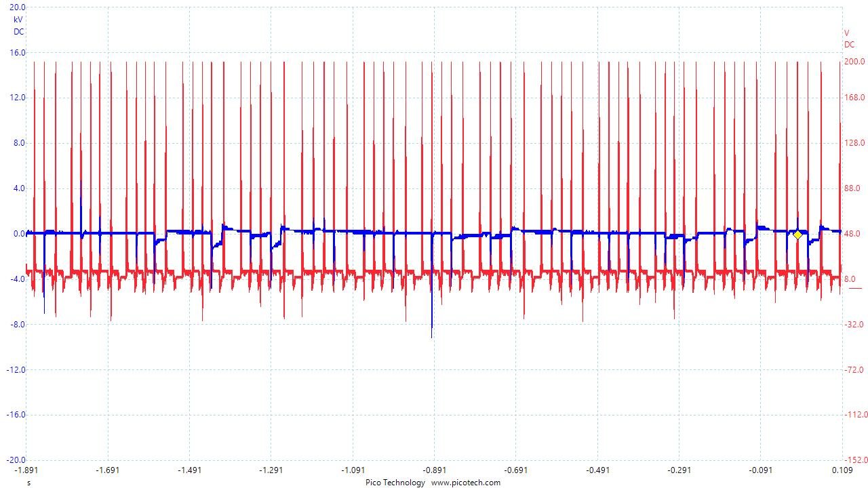Image resolution: width=868 pixels, height=488 pixels.
Task: Click the blue 4.0 axis value
Action: point(19,188)
